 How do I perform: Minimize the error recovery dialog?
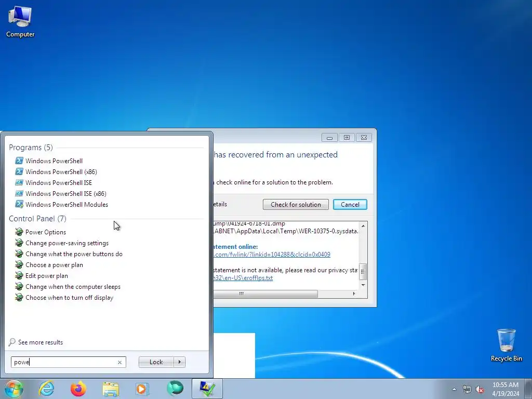(x=329, y=137)
